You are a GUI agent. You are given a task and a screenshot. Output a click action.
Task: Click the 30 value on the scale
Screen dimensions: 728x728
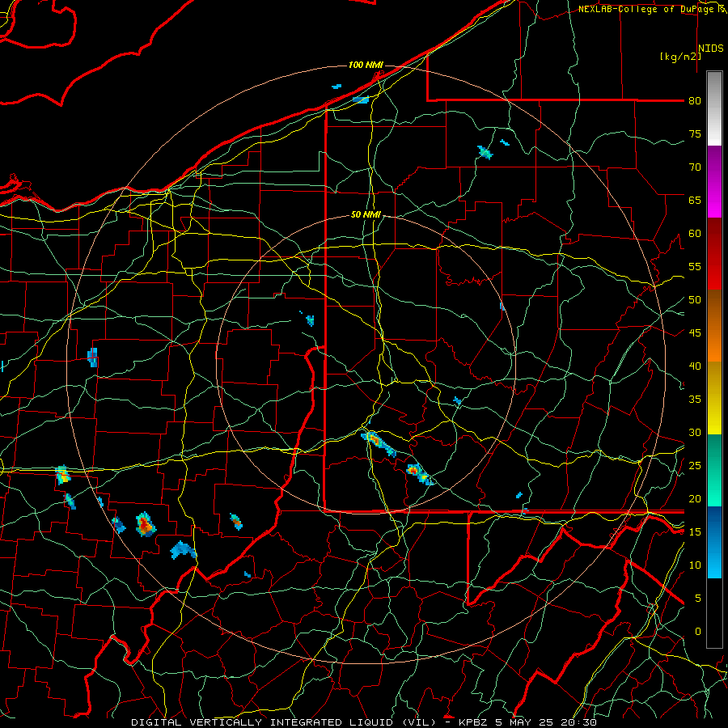click(695, 432)
